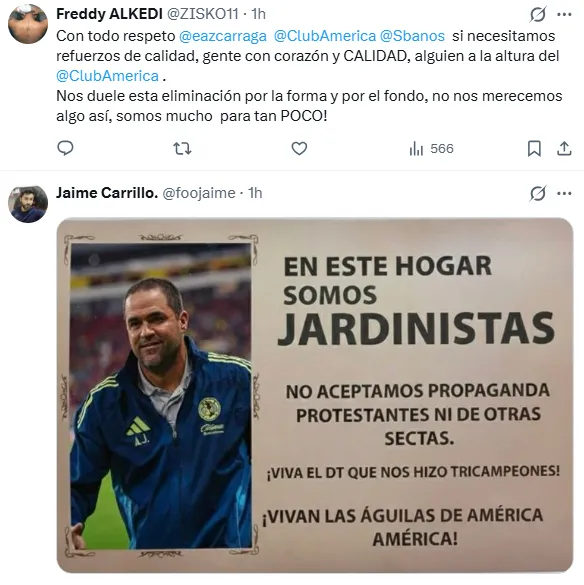The image size is (584, 585).
Task: Open the first @ClubAmerica mention
Action: (325, 36)
